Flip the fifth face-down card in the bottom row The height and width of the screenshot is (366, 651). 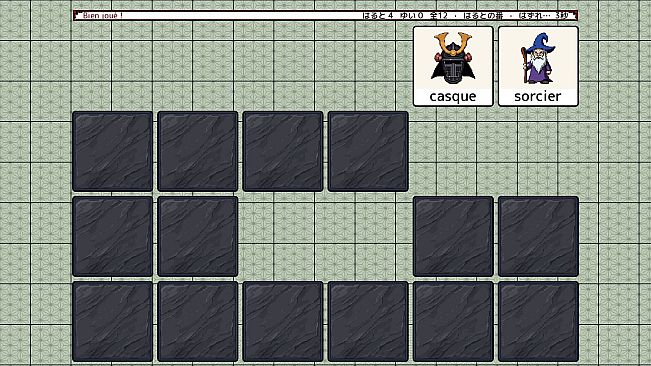pyautogui.click(x=453, y=322)
